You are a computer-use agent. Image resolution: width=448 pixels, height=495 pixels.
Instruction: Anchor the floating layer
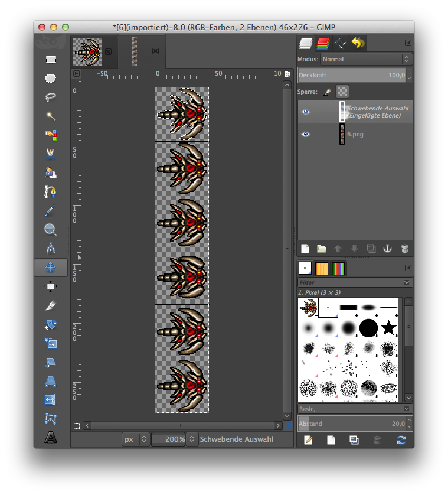click(x=387, y=249)
